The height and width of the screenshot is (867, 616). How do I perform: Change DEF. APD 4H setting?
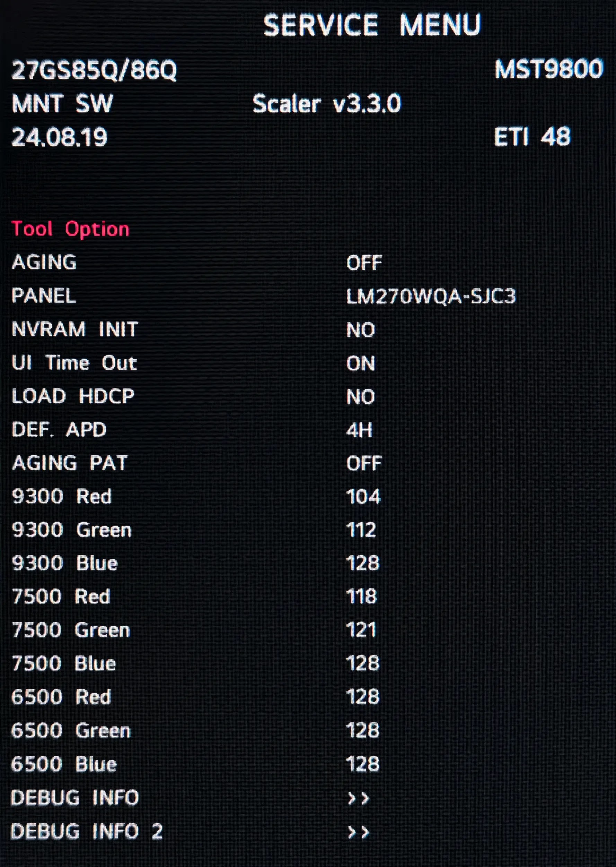click(359, 430)
